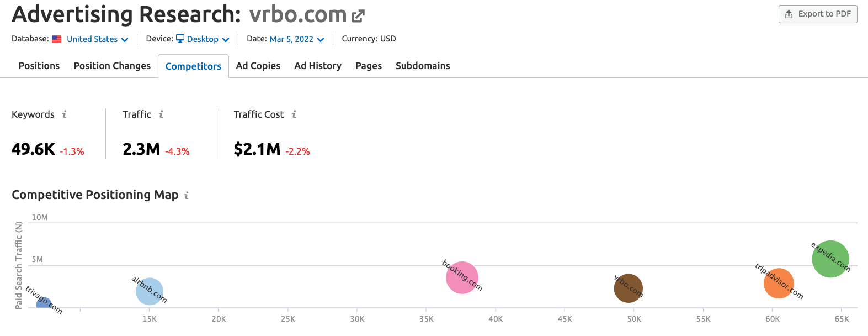
Task: Click the Keywords info icon
Action: 65,114
